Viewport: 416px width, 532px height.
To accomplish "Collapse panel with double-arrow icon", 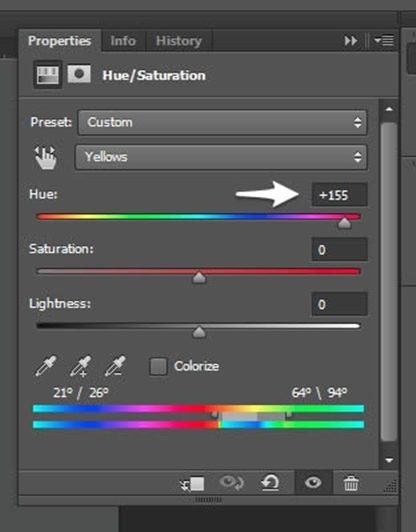I will click(351, 41).
